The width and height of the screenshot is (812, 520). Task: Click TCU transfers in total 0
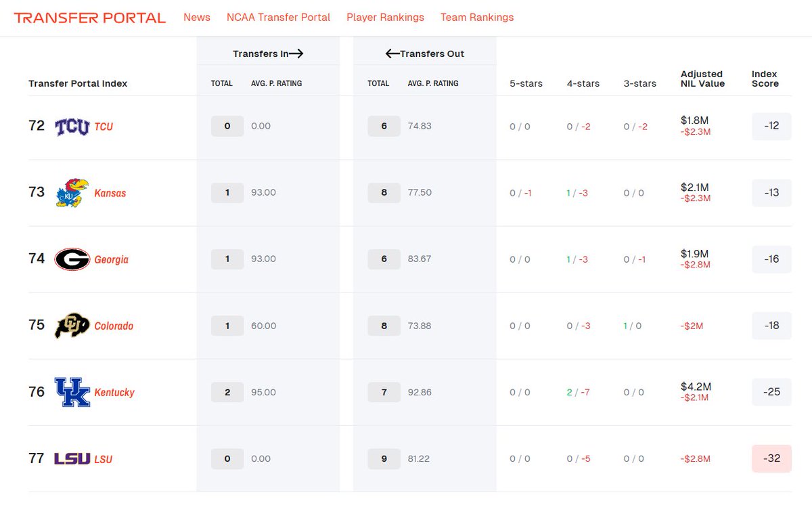[227, 126]
